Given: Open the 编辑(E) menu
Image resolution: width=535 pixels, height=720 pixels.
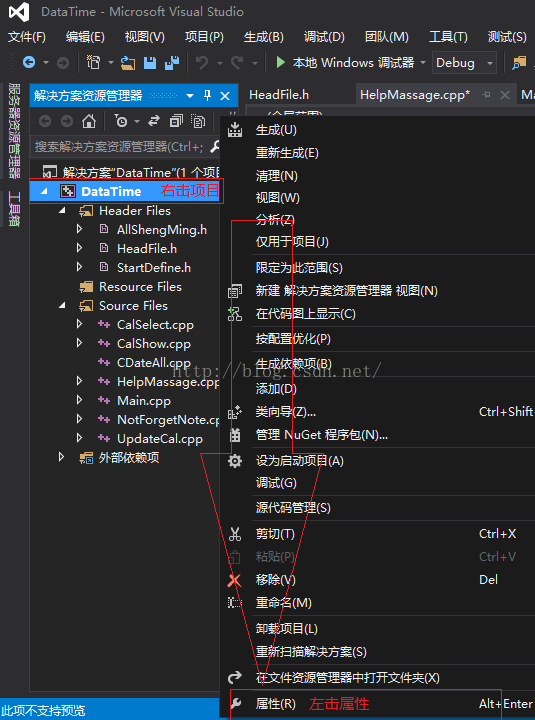Looking at the screenshot, I should pos(85,37).
